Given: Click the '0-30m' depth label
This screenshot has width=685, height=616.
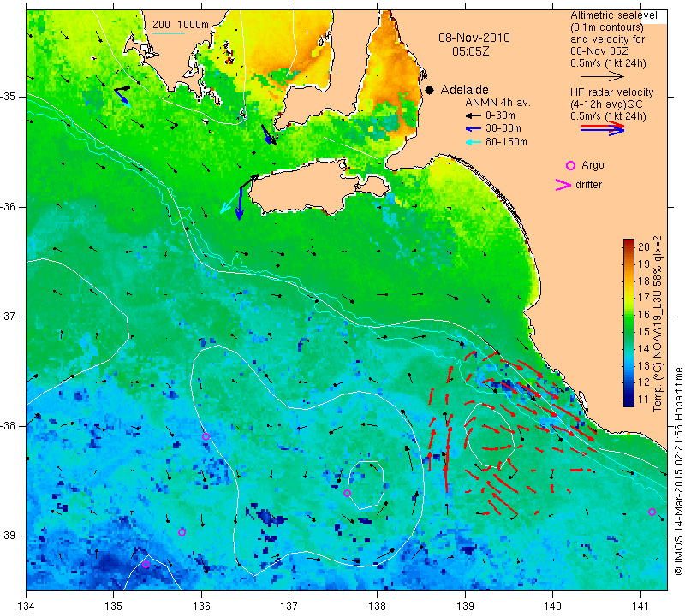Looking at the screenshot, I should (x=500, y=115).
